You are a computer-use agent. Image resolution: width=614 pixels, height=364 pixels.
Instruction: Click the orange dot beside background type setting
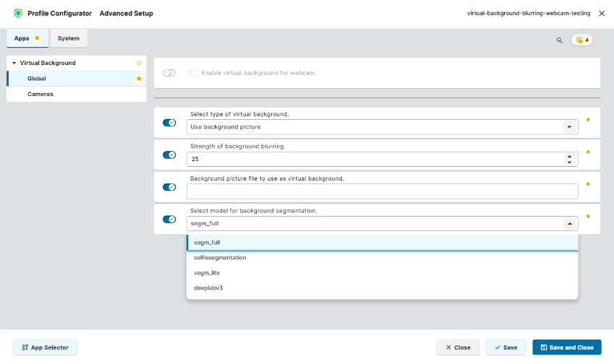[x=588, y=120]
